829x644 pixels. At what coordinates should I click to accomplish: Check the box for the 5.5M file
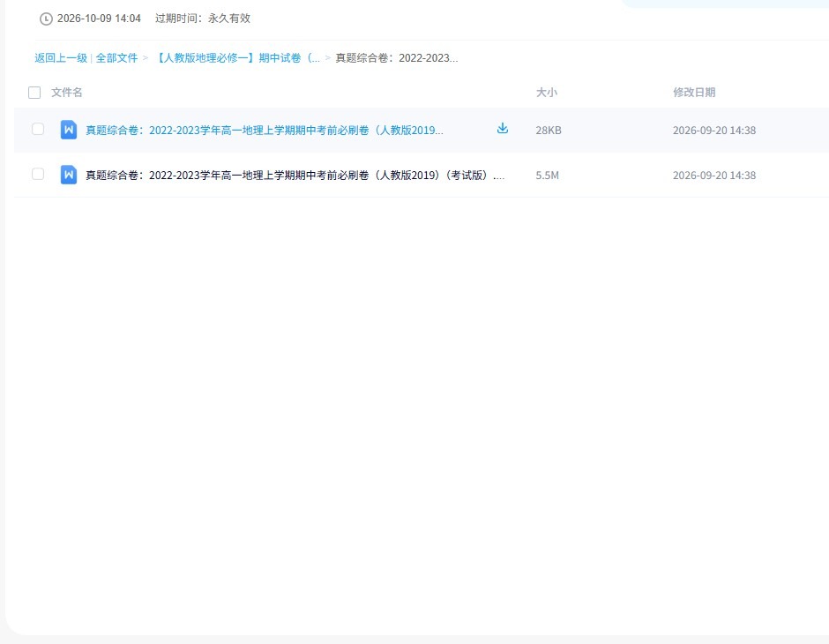coord(38,174)
